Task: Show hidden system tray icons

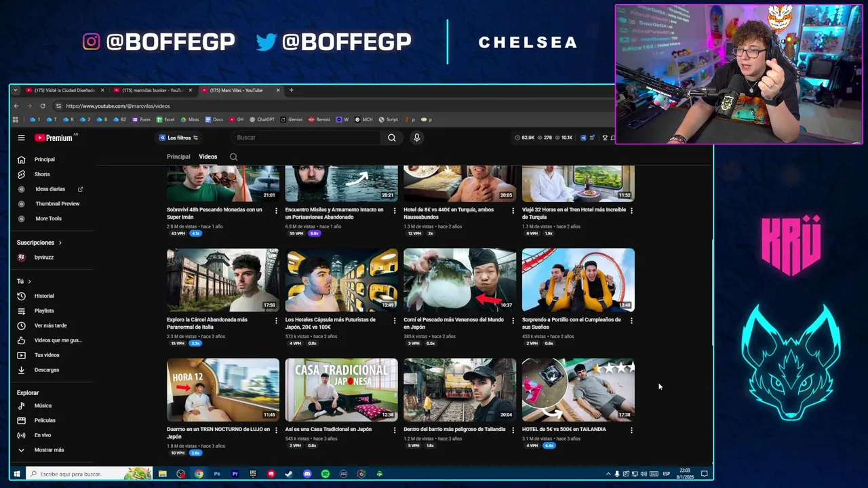Action: point(608,474)
